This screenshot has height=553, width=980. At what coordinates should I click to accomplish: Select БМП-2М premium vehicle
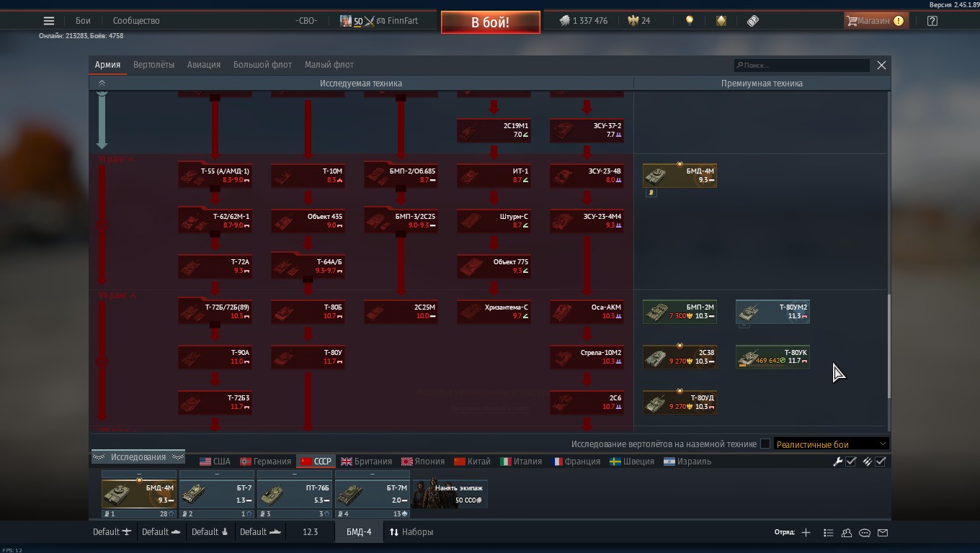[680, 312]
